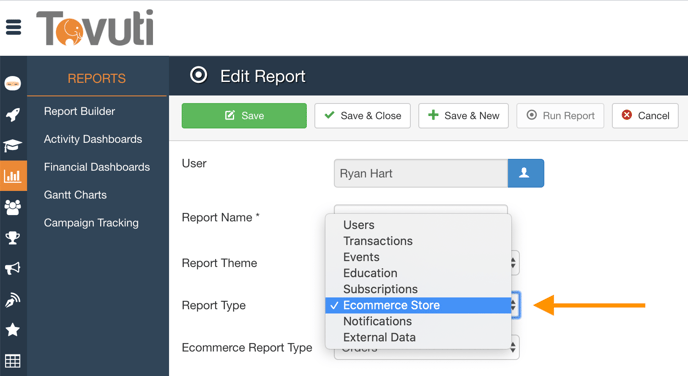Screen dimensions: 688x376
Task: Click the Report Type label
Action: 214,305
